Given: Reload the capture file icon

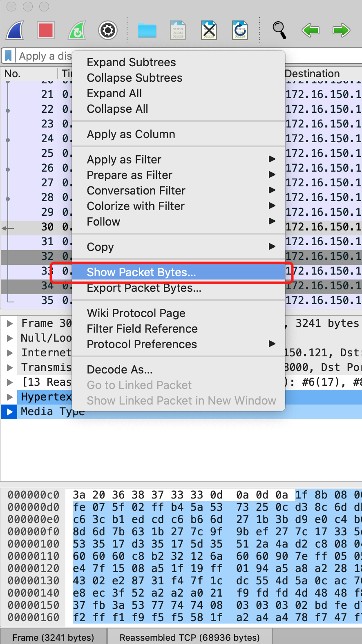Looking at the screenshot, I should [240, 31].
